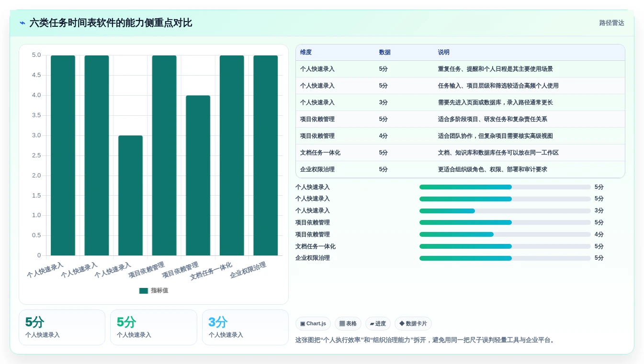Click the 说明 column header
The height and width of the screenshot is (364, 644).
(x=444, y=53)
